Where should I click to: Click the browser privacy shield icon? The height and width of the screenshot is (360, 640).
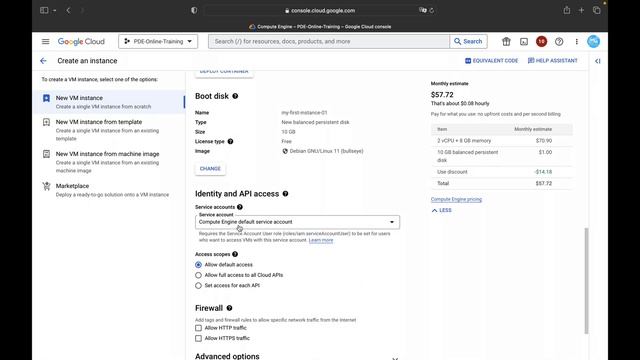194,10
